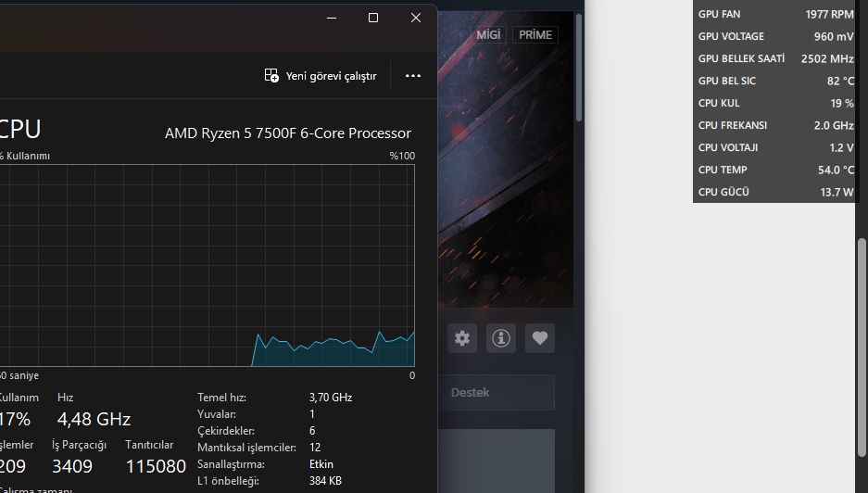Minimize the Task Manager window

[332, 18]
